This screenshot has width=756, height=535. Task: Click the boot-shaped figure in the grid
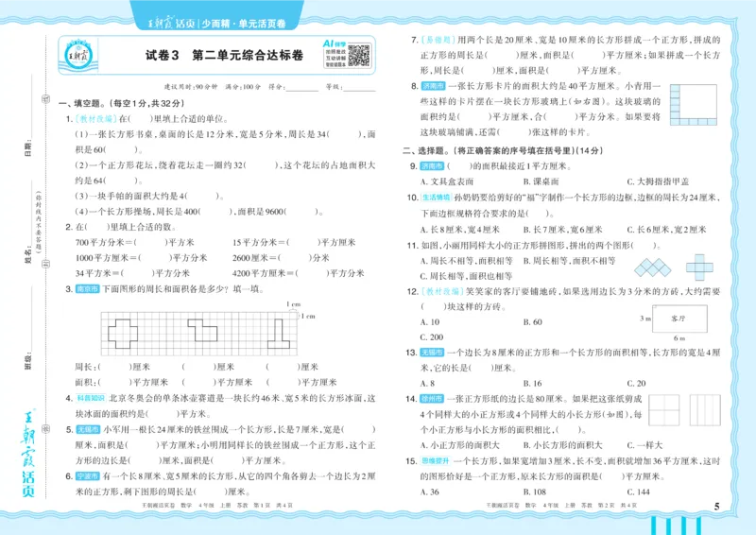pyautogui.click(x=279, y=334)
